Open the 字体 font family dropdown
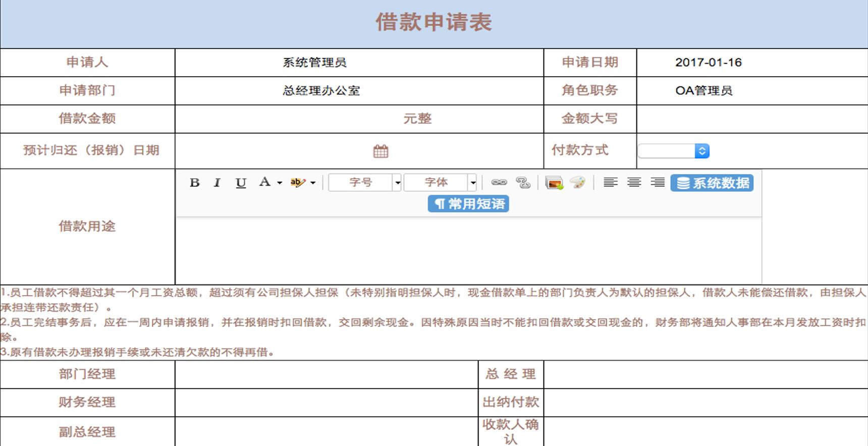 pyautogui.click(x=441, y=182)
